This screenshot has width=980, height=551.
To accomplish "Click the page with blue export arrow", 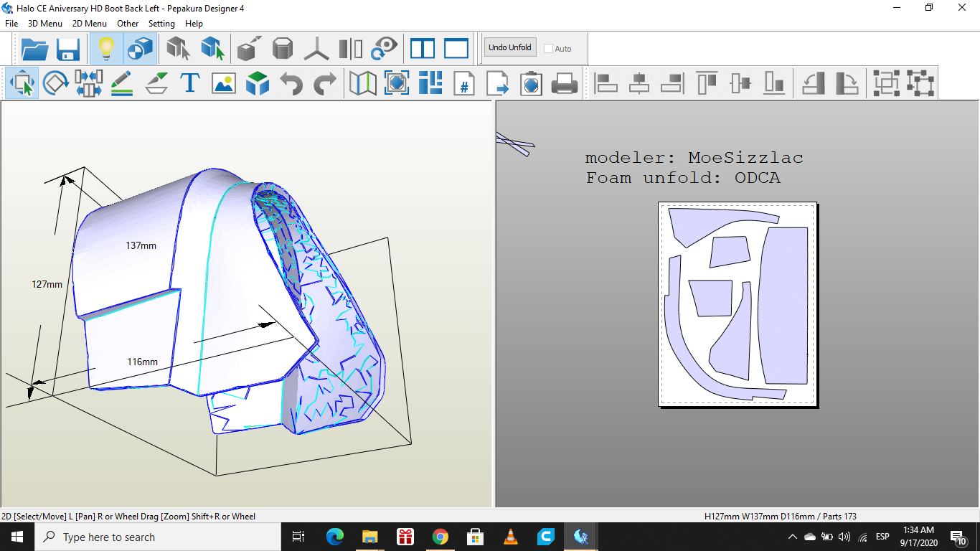I will point(498,83).
